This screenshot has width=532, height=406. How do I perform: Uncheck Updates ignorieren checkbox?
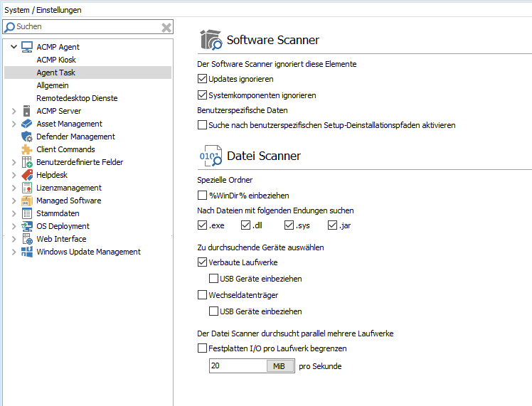202,79
